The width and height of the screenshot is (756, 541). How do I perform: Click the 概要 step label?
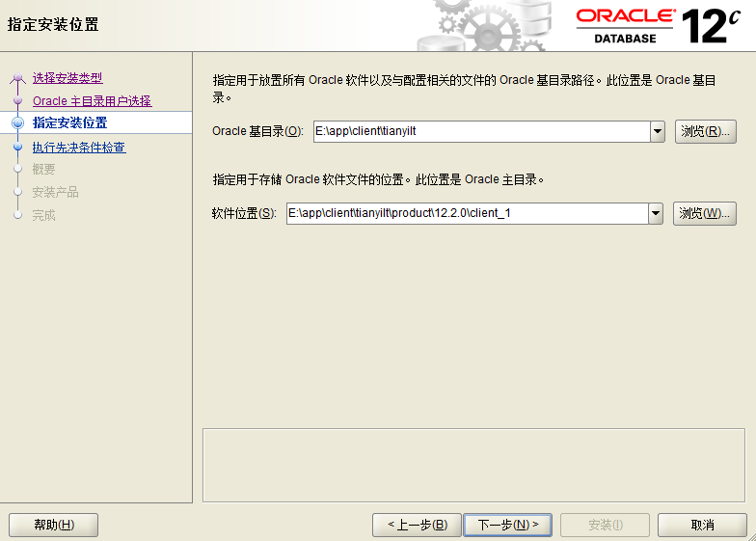point(44,170)
